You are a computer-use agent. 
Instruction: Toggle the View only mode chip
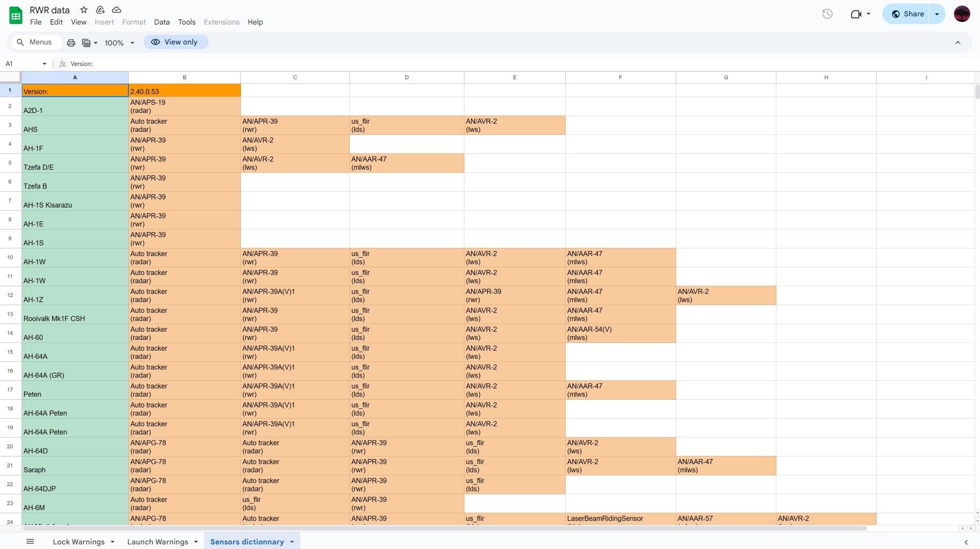click(x=175, y=42)
